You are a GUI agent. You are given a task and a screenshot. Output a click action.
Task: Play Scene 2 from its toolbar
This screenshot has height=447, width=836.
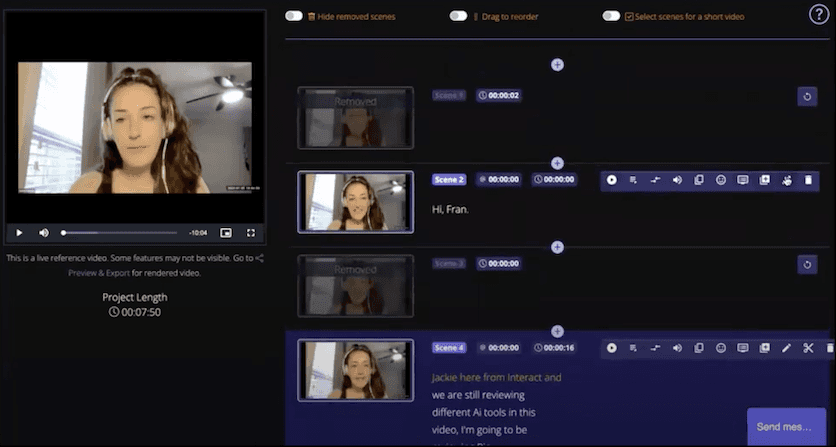point(612,180)
